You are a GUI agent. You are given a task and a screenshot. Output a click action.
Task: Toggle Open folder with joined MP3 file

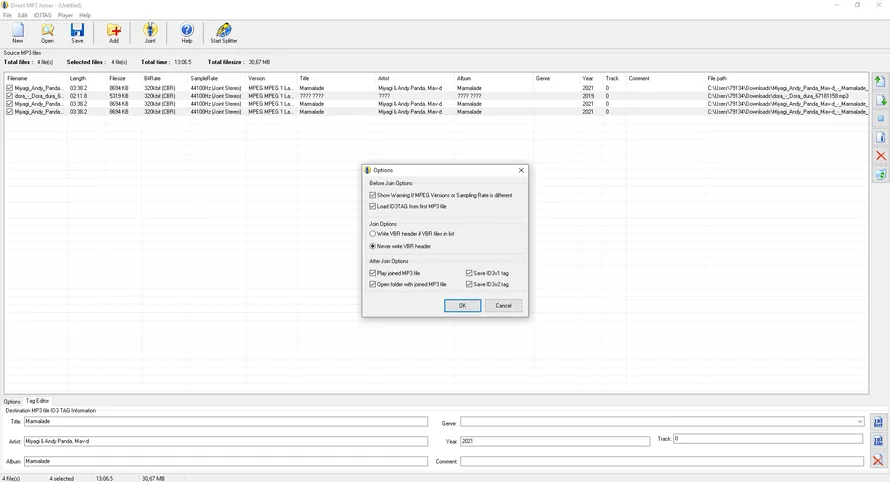point(372,284)
